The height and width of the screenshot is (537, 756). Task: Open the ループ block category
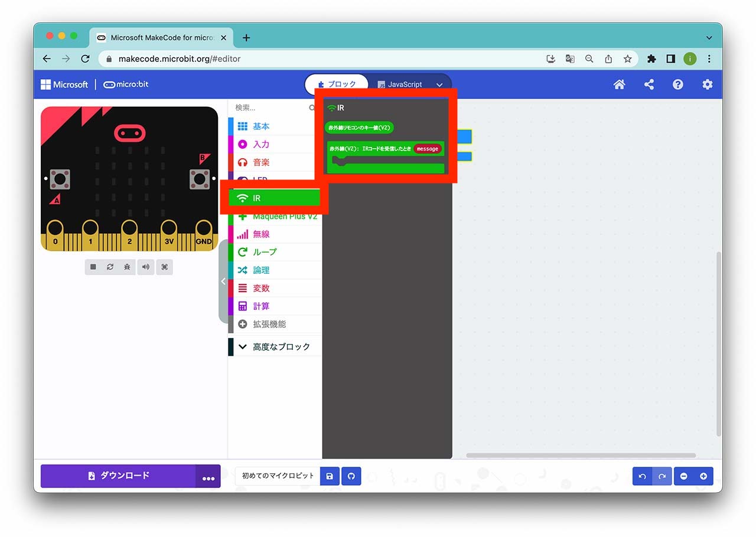(275, 252)
